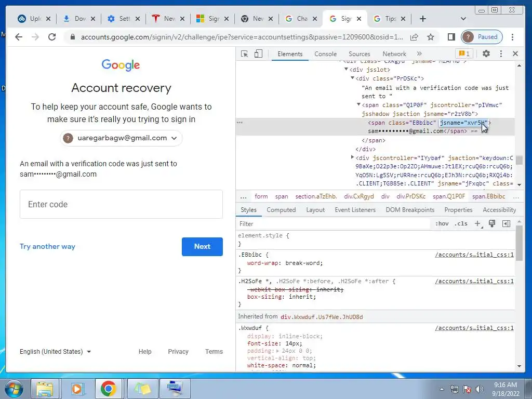Open DevTools settings gear
Image resolution: width=532 pixels, height=399 pixels.
[486, 54]
